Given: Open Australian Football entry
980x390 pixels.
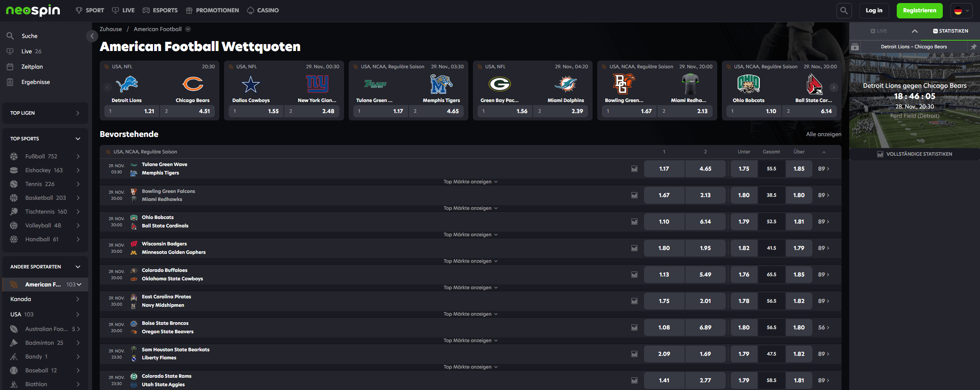Looking at the screenshot, I should click(45, 329).
